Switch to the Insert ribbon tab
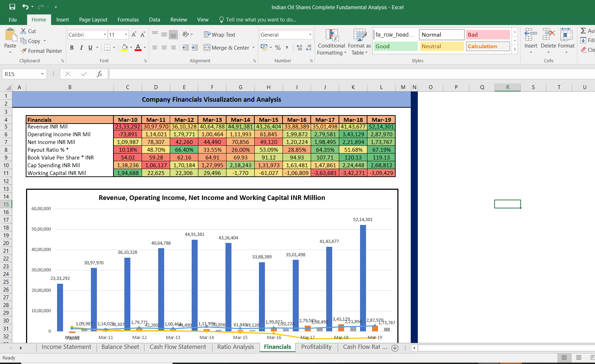This screenshot has height=364, width=595. click(63, 20)
